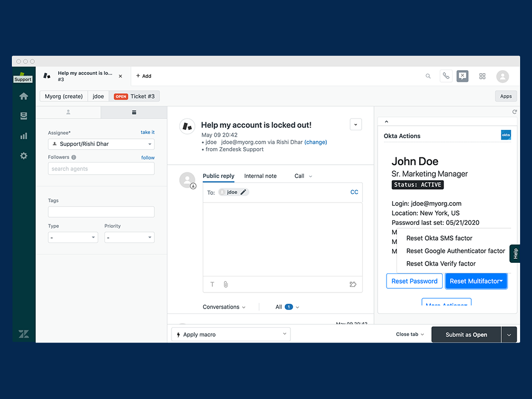
Task: Select the Public reply tab
Action: pos(219,176)
